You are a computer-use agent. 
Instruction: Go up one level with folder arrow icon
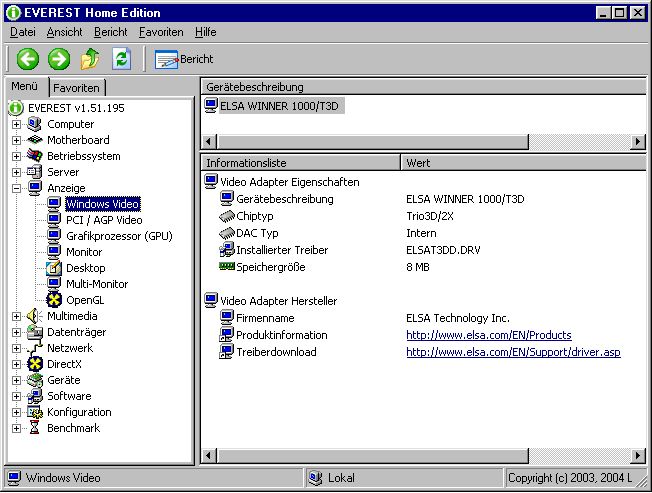tap(90, 59)
